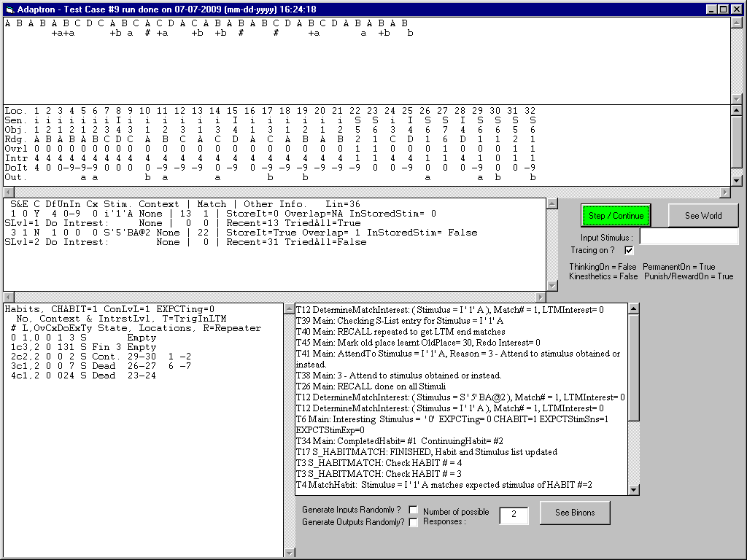Image resolution: width=747 pixels, height=560 pixels.
Task: Click the down arrow of the Loc. table scrollbar
Action: (737, 181)
